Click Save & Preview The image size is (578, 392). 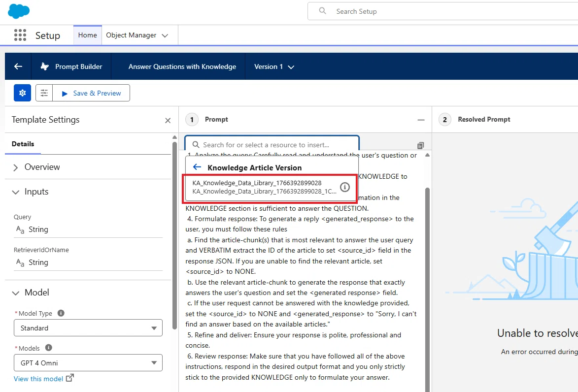pos(92,93)
